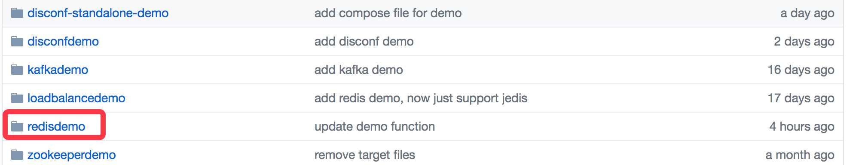View commit 'add compose file for demo'
This screenshot has height=165, width=868.
(x=388, y=13)
